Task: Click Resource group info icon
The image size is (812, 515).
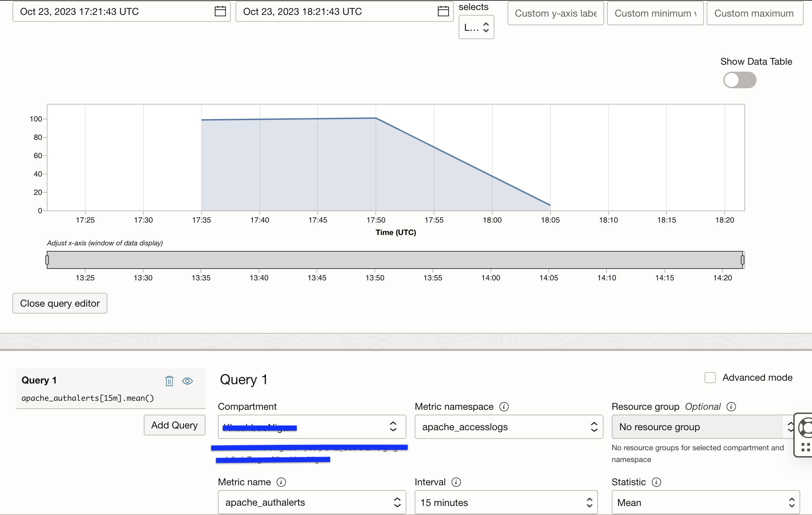Action: (x=731, y=407)
